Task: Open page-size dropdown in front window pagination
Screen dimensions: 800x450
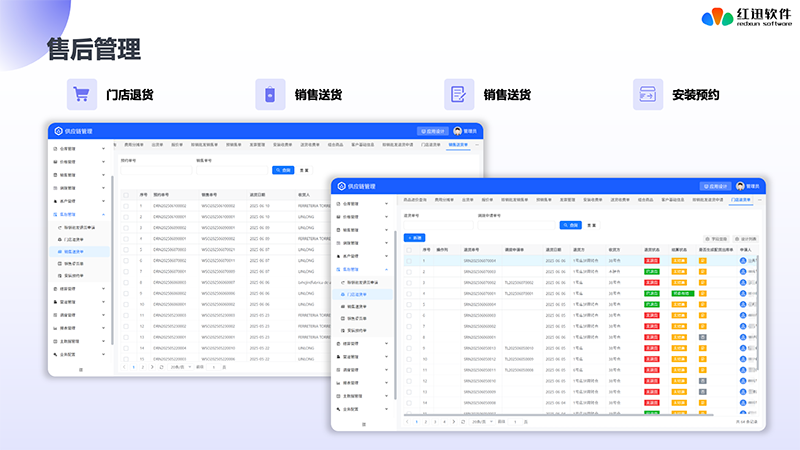Action: coord(482,422)
